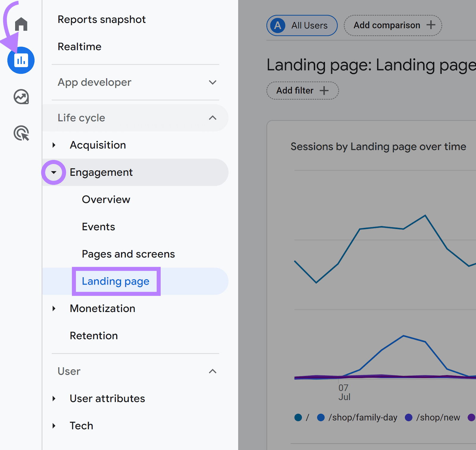This screenshot has width=476, height=450.
Task: Click the plus icon on Add comparison
Action: coord(431,25)
